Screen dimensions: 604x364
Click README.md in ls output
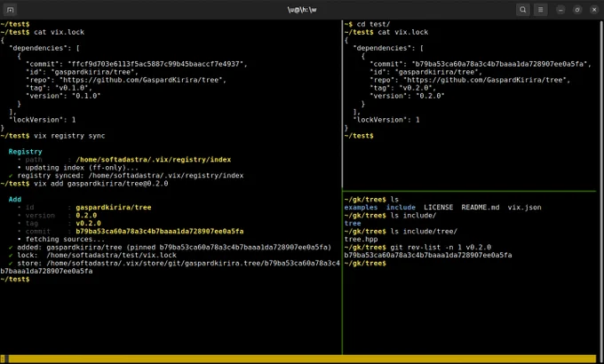coord(481,207)
